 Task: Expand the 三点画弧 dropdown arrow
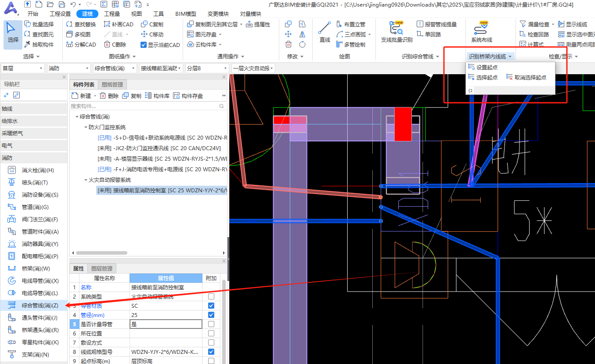tap(369, 35)
